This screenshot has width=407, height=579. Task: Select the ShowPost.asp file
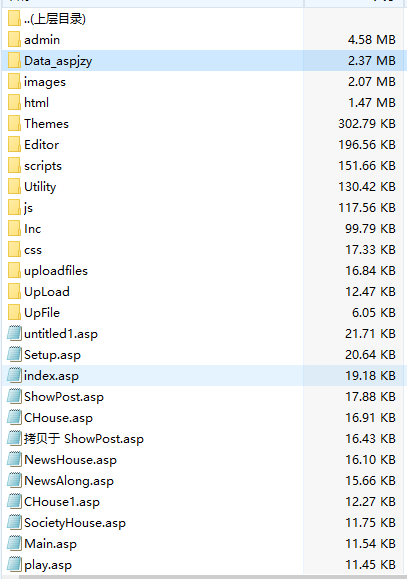point(64,397)
